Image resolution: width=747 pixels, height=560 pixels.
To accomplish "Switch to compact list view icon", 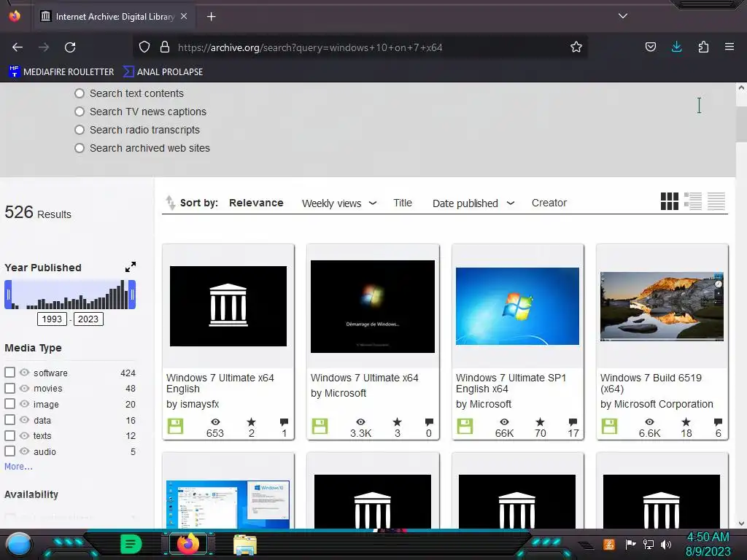I will point(716,201).
